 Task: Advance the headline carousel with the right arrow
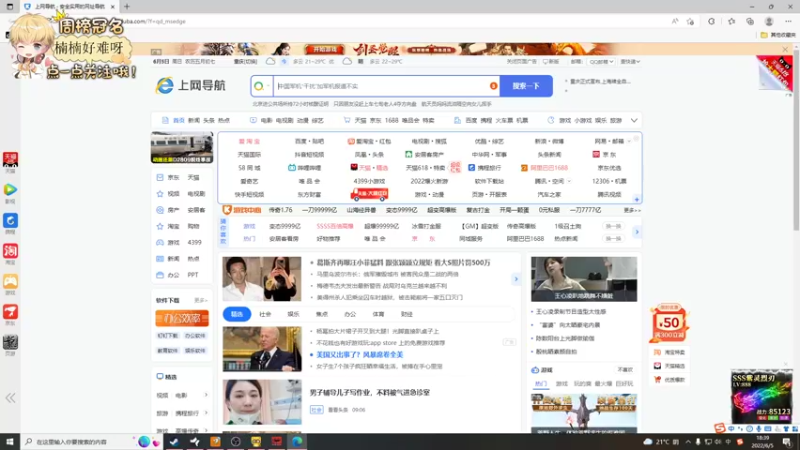pos(516,279)
